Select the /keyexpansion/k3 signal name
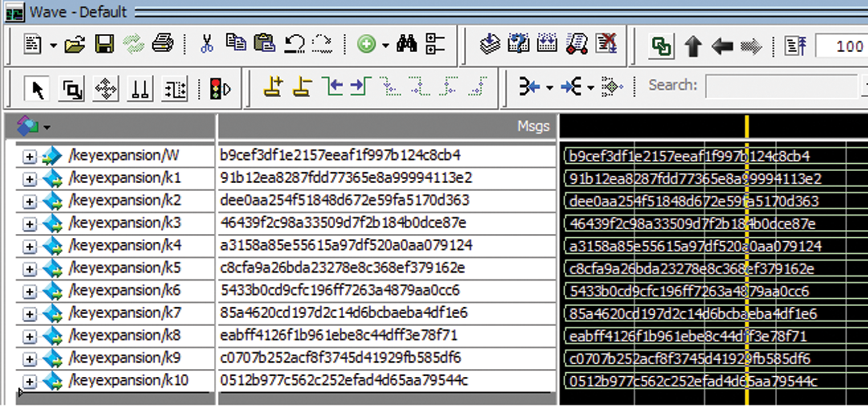Screen dimensions: 868x409 click(x=125, y=223)
